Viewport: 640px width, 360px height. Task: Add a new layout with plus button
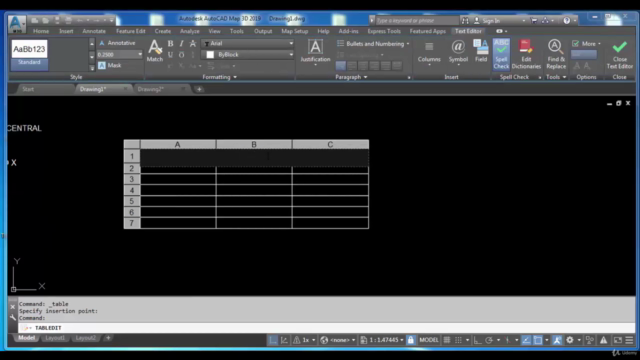pyautogui.click(x=108, y=338)
